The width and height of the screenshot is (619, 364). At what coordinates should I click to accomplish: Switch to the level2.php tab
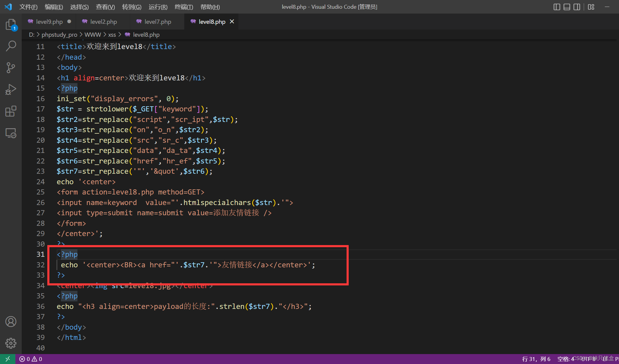coord(103,22)
